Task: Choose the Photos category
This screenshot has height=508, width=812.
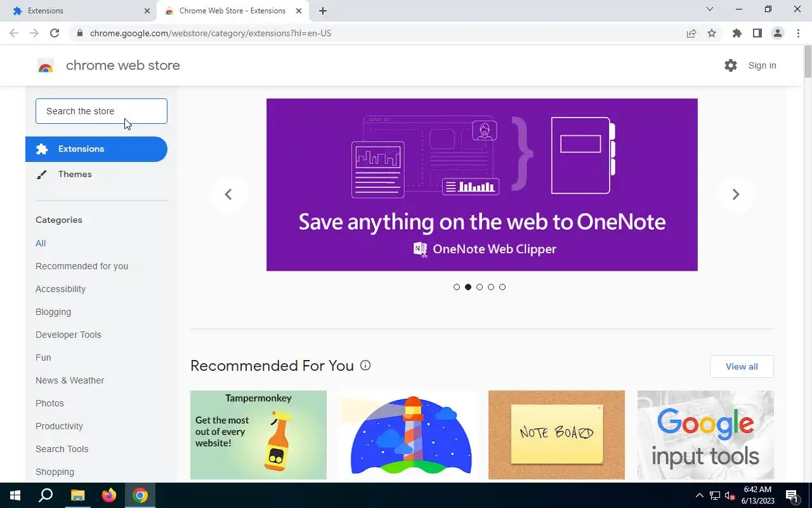Action: 49,403
